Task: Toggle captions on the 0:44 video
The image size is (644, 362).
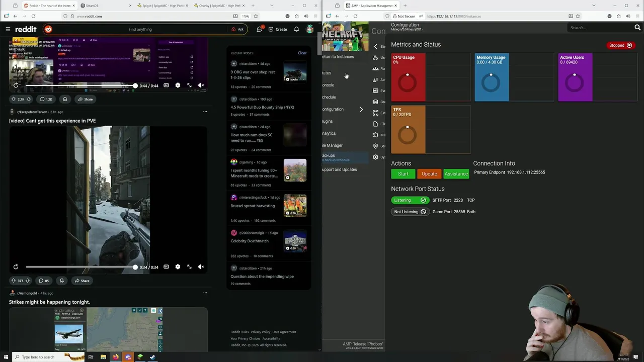Action: [x=166, y=85]
